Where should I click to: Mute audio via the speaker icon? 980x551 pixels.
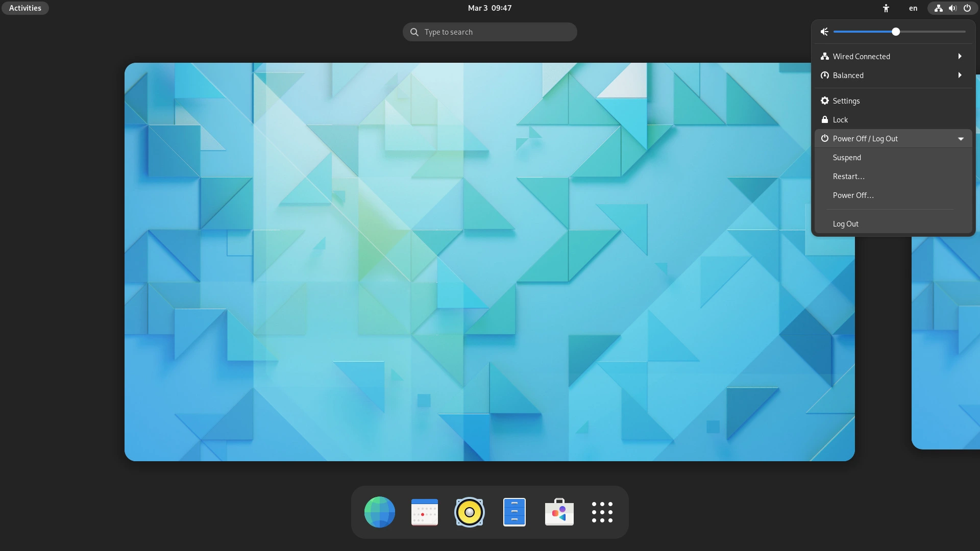tap(824, 32)
